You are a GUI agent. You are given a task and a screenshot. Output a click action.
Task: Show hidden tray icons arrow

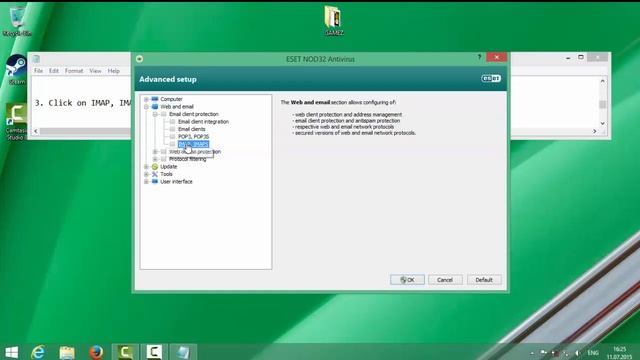click(532, 353)
